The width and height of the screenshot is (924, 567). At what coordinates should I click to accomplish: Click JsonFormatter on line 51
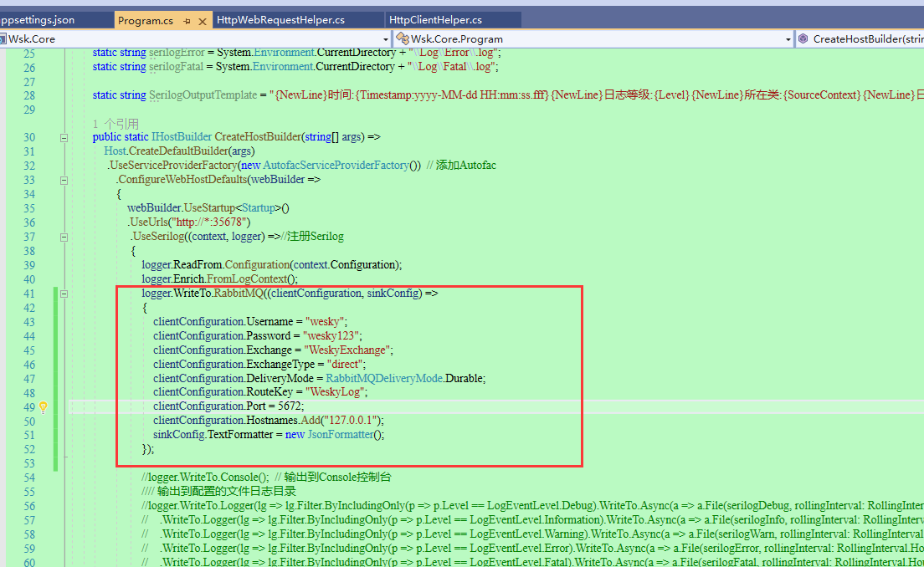[341, 434]
